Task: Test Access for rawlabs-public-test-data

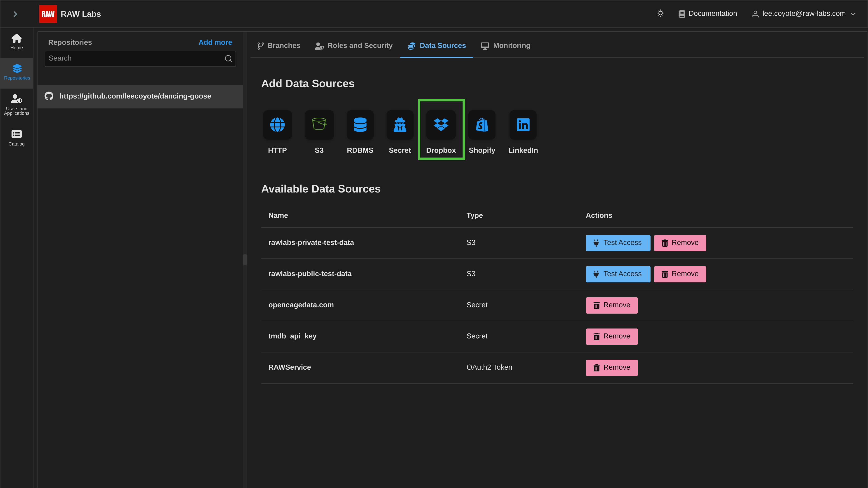Action: pos(618,274)
